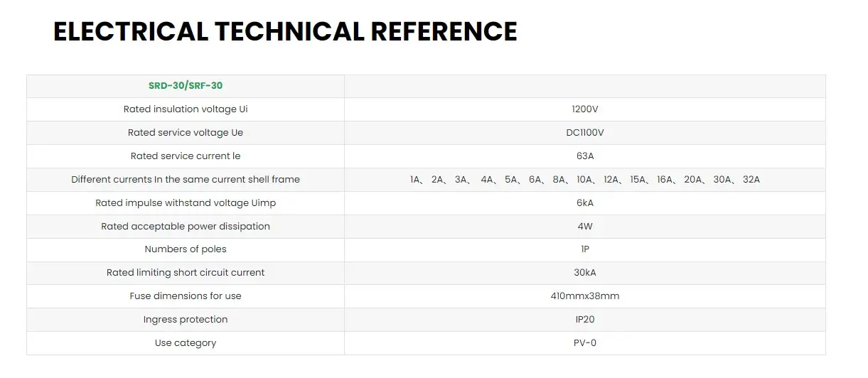
Task: Click the Fuse dimensions for use label
Action: click(x=186, y=296)
